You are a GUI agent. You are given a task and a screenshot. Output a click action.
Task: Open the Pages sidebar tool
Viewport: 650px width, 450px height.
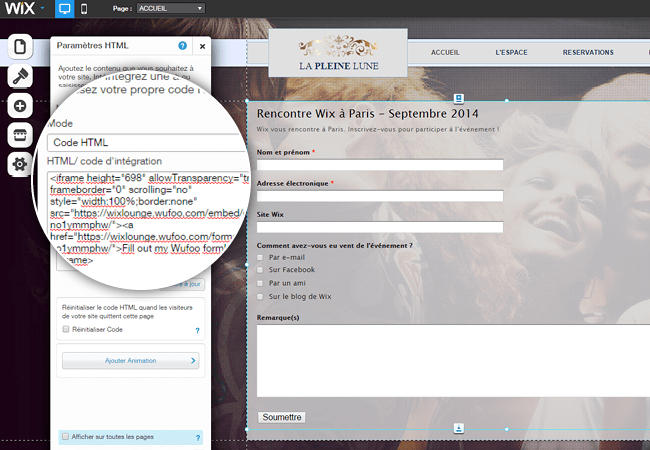[20, 46]
